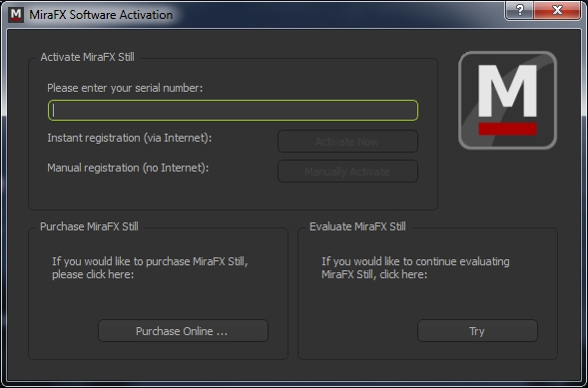Click the help question mark button
Image resolution: width=588 pixels, height=388 pixels.
[x=520, y=10]
